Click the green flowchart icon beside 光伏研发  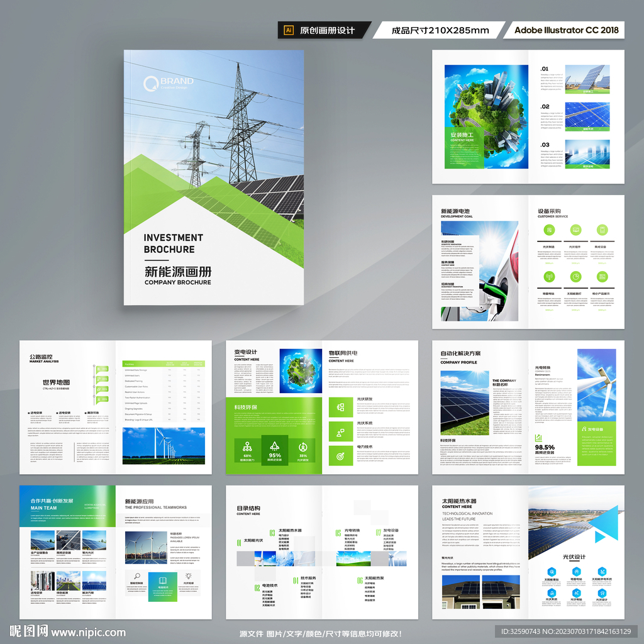tap(340, 407)
